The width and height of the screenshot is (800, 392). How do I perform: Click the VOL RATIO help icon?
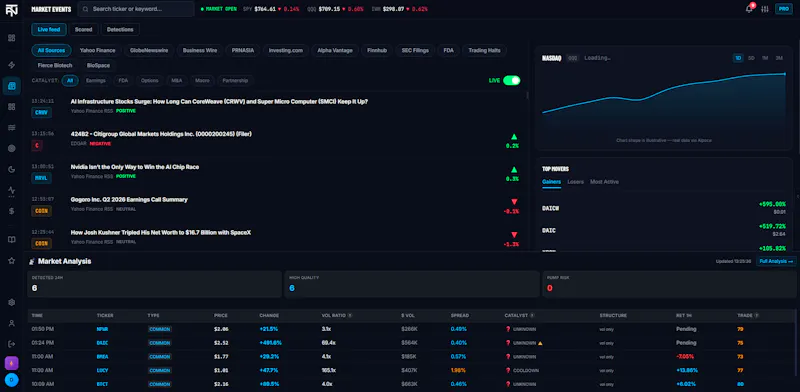click(349, 315)
